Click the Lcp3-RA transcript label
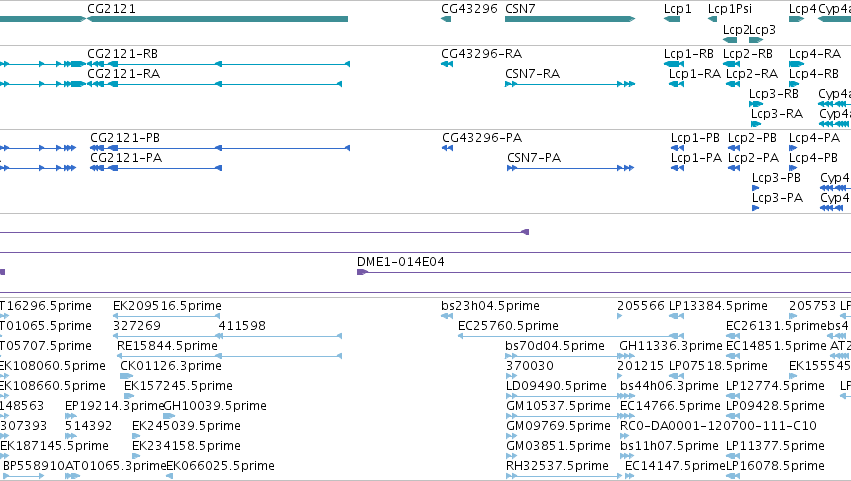Viewport: 851px width, 481px height. click(777, 114)
